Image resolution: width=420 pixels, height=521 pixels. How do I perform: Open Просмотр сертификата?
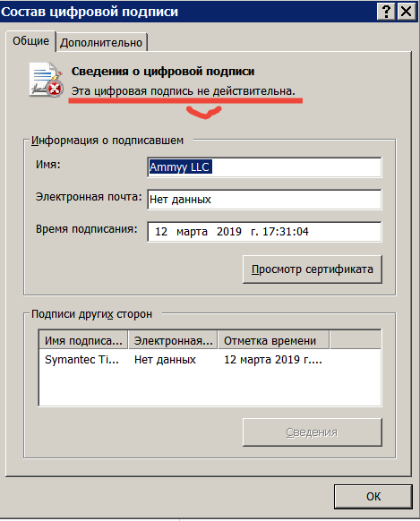[x=313, y=269]
